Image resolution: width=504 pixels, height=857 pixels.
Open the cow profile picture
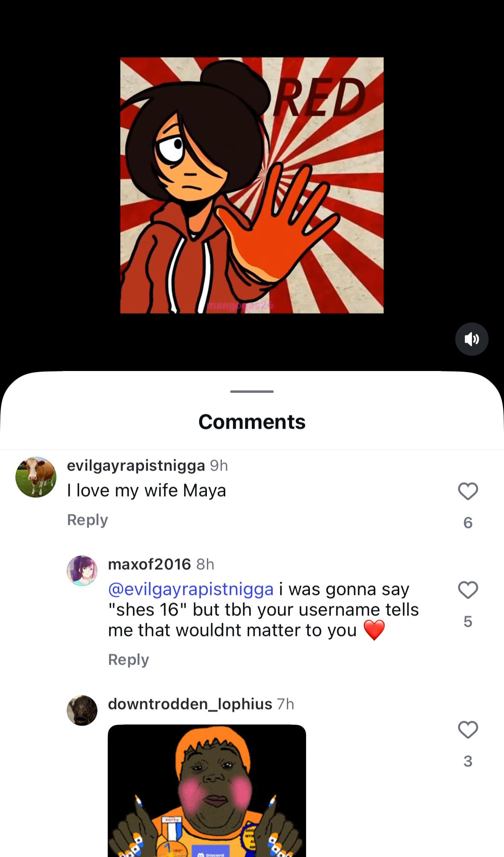(x=36, y=477)
